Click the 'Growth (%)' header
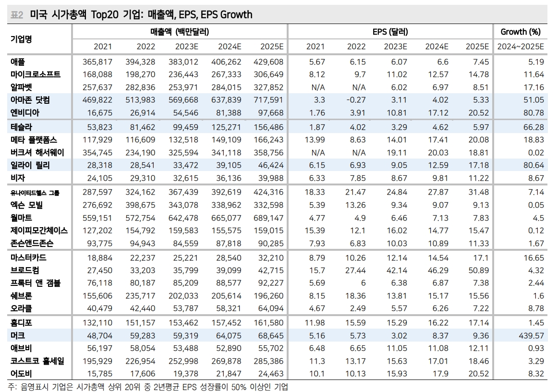Screen dimensions: 558x392 point(520,32)
